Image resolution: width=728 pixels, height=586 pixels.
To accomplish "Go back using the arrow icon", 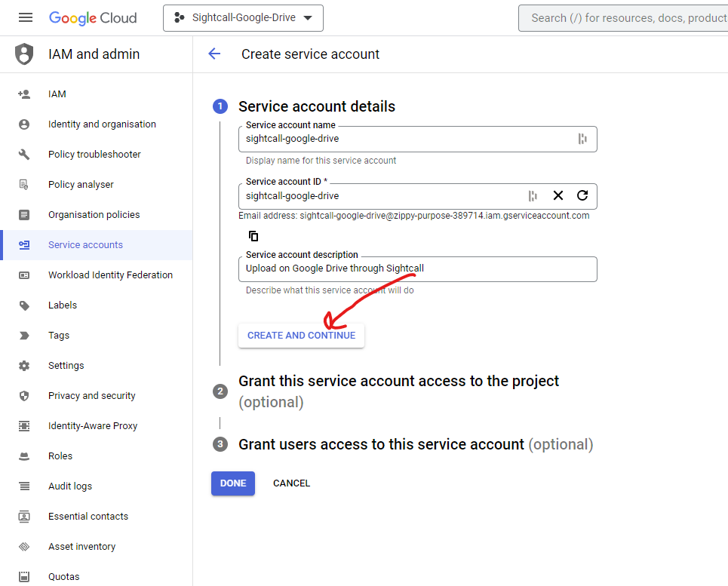I will [x=214, y=54].
